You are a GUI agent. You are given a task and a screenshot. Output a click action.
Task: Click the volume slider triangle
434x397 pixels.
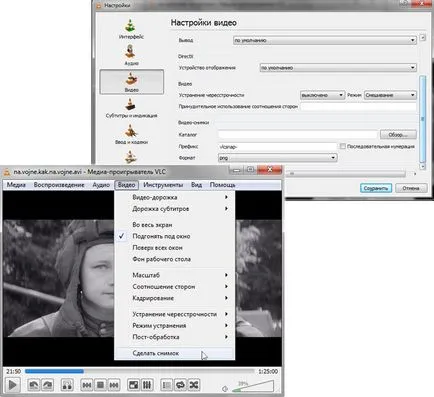(253, 387)
